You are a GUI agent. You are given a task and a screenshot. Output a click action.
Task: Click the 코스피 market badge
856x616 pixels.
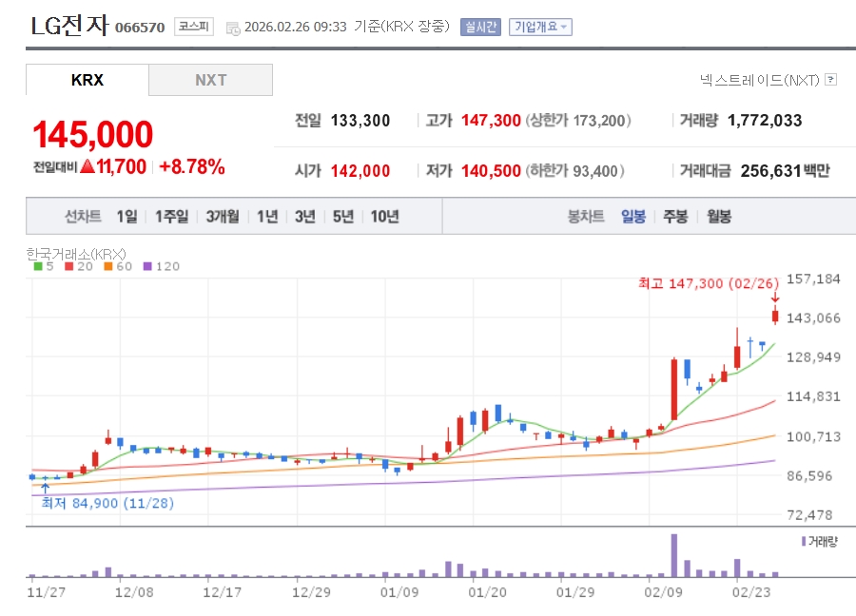tap(194, 27)
